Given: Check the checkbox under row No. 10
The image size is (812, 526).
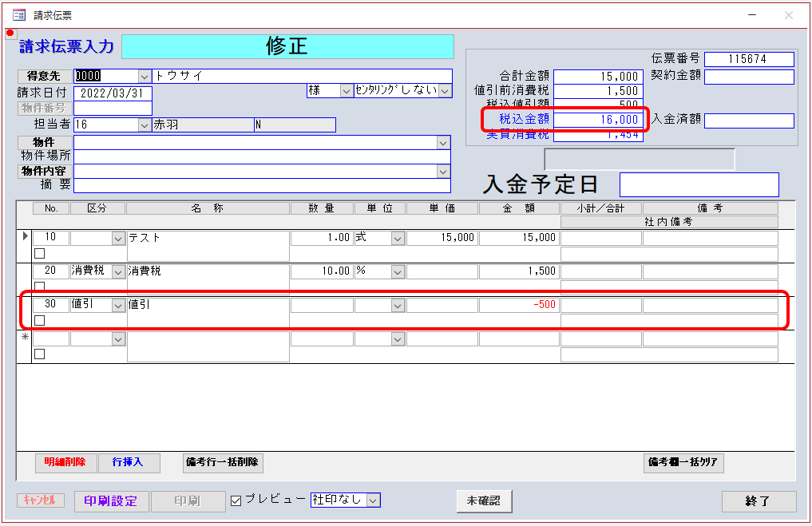Looking at the screenshot, I should click(39, 254).
